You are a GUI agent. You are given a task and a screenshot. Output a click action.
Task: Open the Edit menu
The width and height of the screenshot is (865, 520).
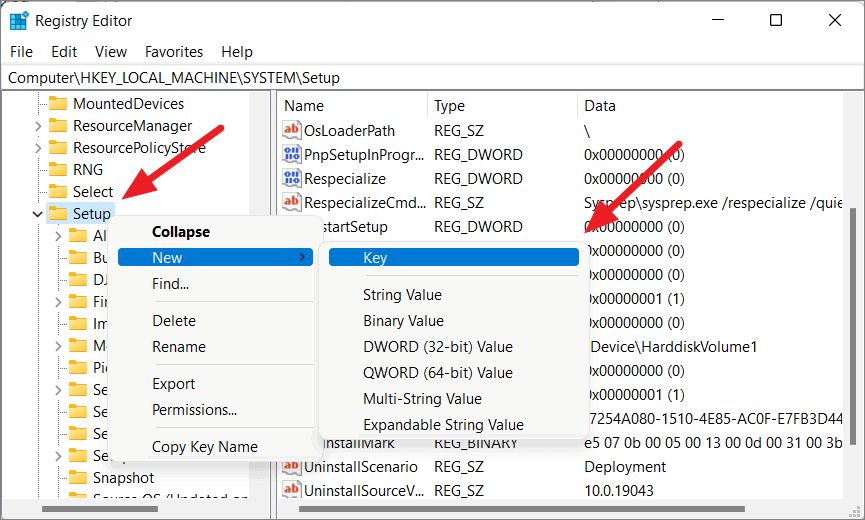(x=64, y=52)
